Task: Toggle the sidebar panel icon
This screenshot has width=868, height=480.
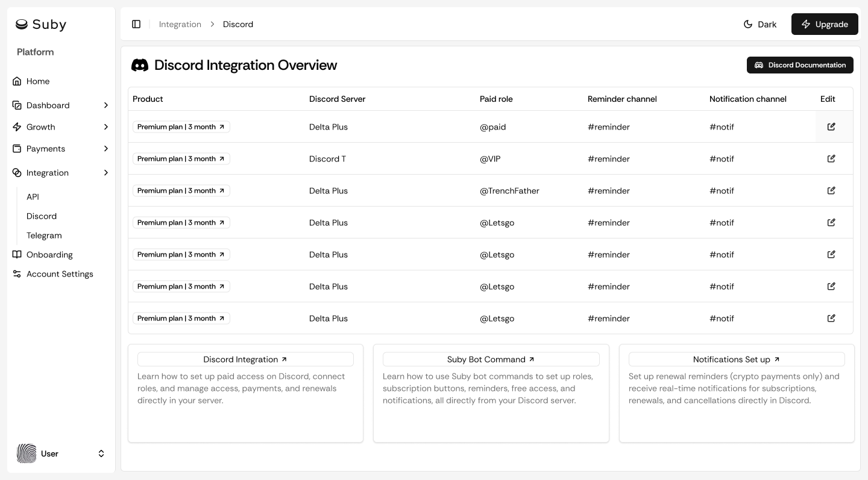Action: tap(136, 24)
